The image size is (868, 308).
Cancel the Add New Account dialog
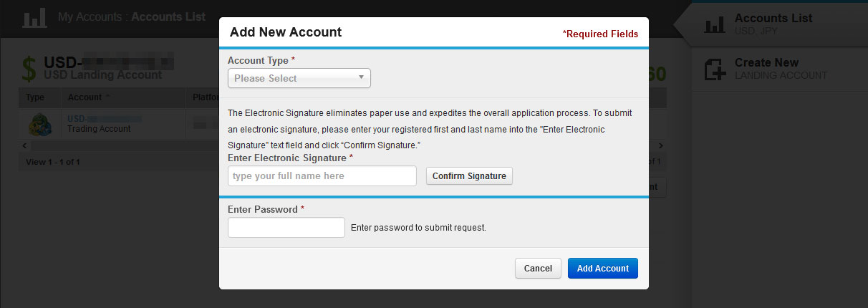point(538,269)
